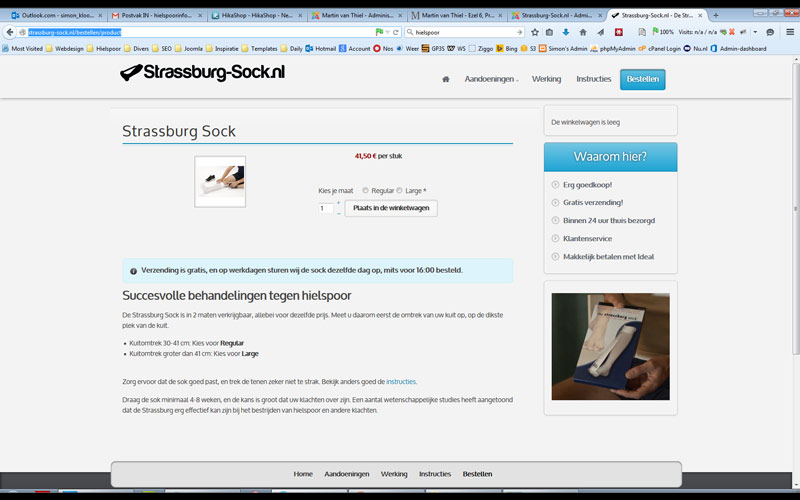Open the cPanel Login bookmark
The height and width of the screenshot is (500, 800).
(660, 48)
